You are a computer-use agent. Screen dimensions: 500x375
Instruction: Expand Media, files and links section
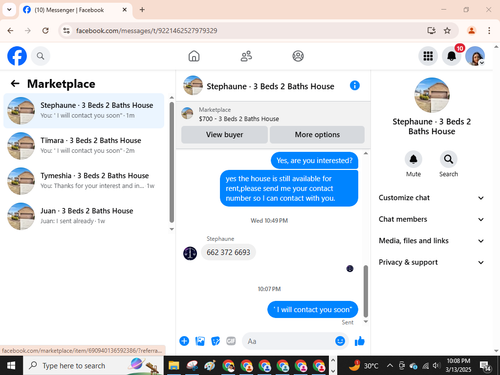(x=431, y=241)
